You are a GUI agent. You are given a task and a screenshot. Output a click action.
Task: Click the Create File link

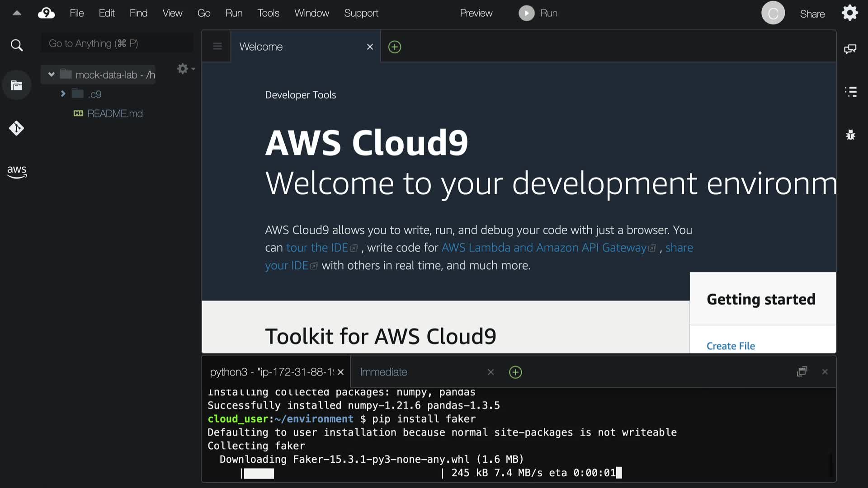coord(731,346)
